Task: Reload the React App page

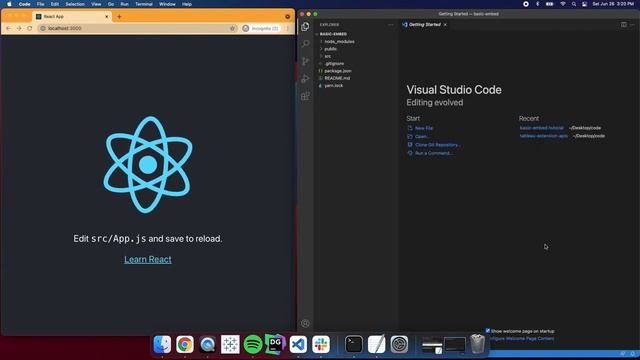Action: click(x=29, y=28)
